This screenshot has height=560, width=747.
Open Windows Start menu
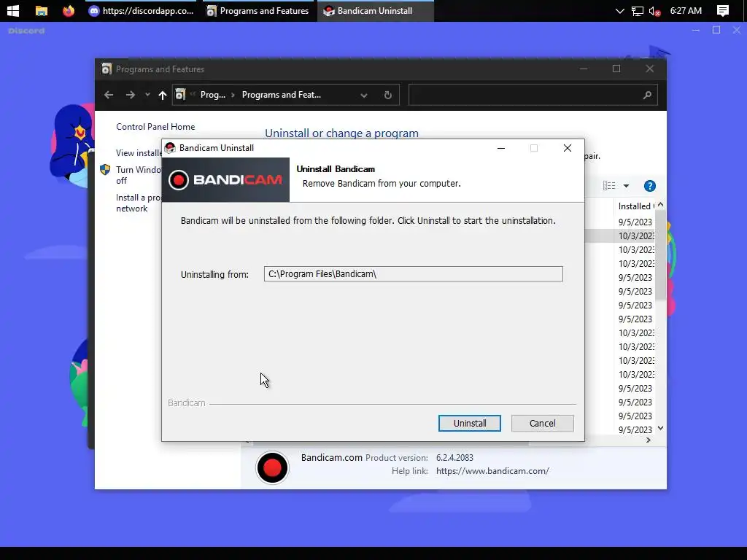point(13,10)
